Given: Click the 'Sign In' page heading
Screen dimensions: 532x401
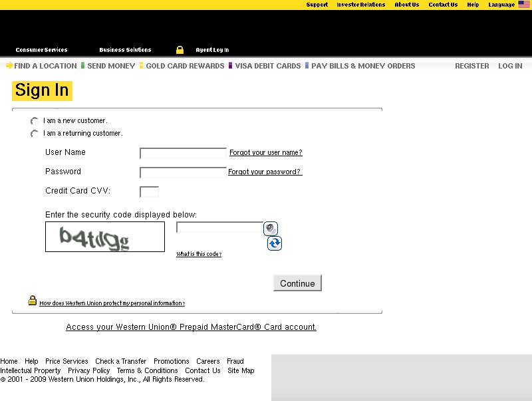Looking at the screenshot, I should coord(42,90).
